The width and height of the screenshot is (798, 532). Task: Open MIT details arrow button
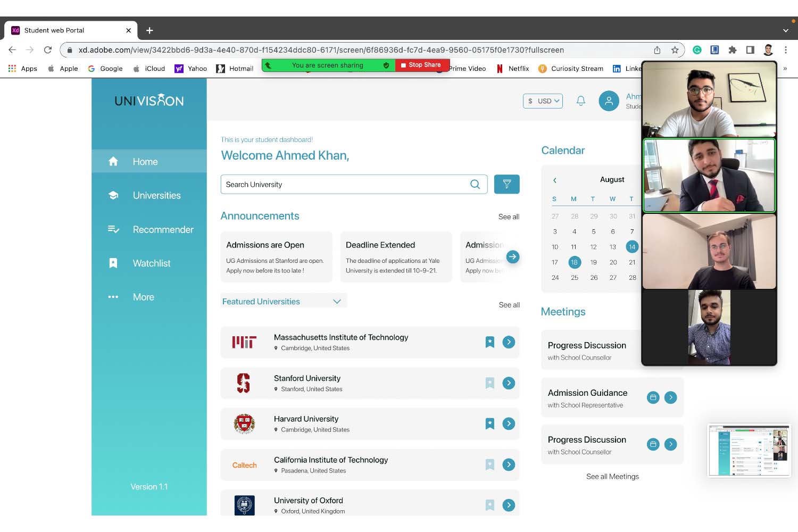coord(509,342)
